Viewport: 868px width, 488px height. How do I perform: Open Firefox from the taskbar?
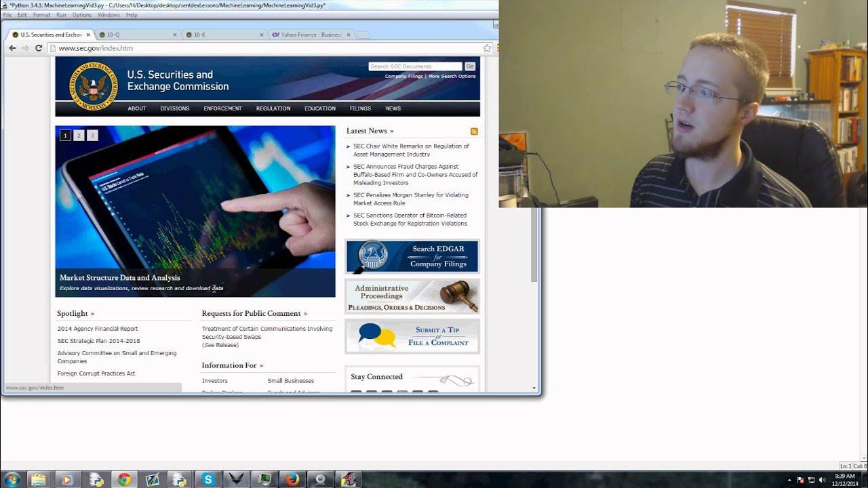click(x=292, y=480)
